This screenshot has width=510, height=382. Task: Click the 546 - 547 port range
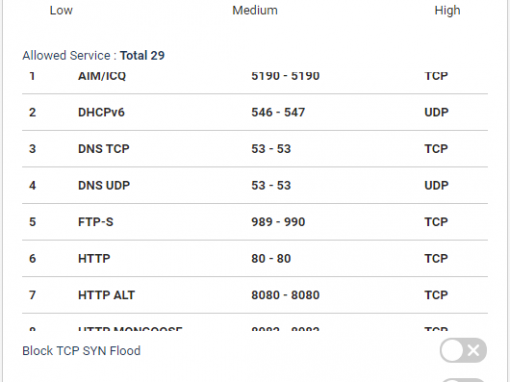278,112
